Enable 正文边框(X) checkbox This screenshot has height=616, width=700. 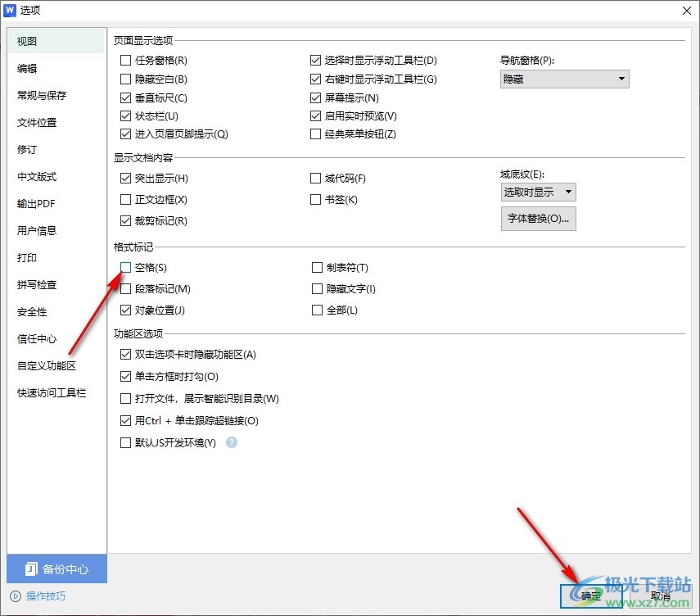[126, 199]
